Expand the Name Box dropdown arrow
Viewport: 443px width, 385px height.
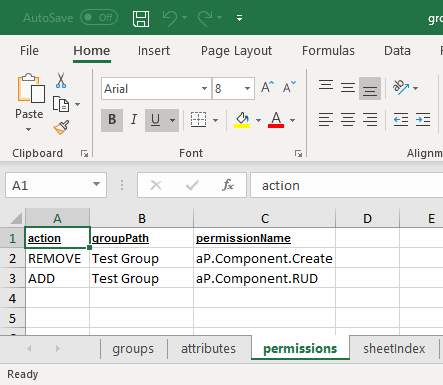point(96,184)
